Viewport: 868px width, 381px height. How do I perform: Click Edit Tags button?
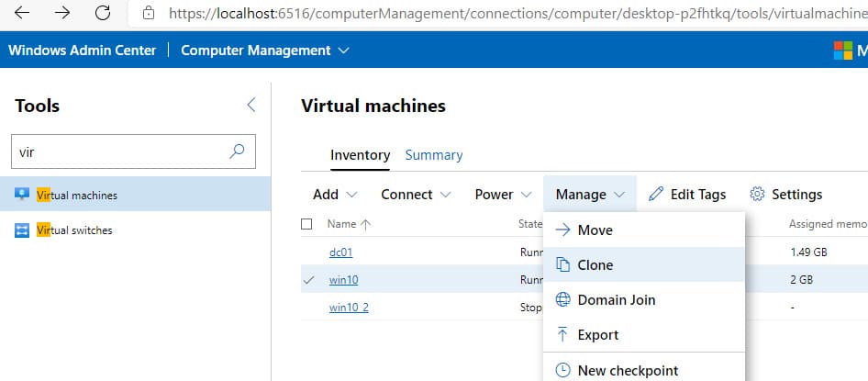click(687, 195)
